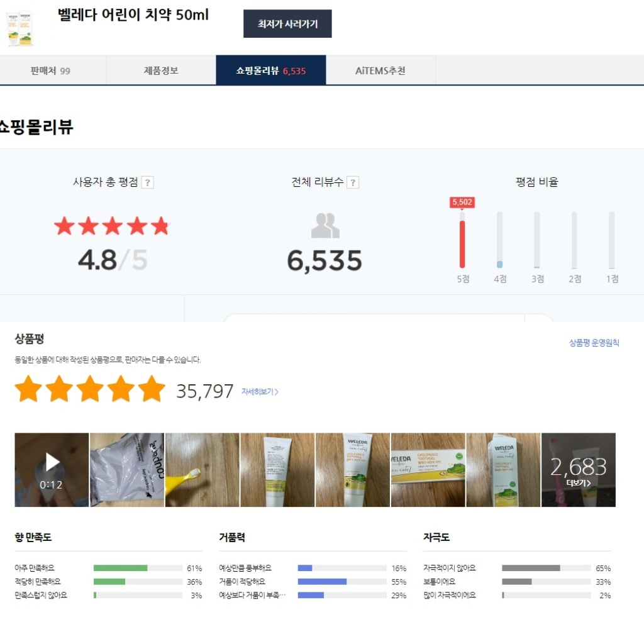Click the 4점 rating bar
Image resolution: width=644 pixels, height=644 pixels.
(x=499, y=240)
